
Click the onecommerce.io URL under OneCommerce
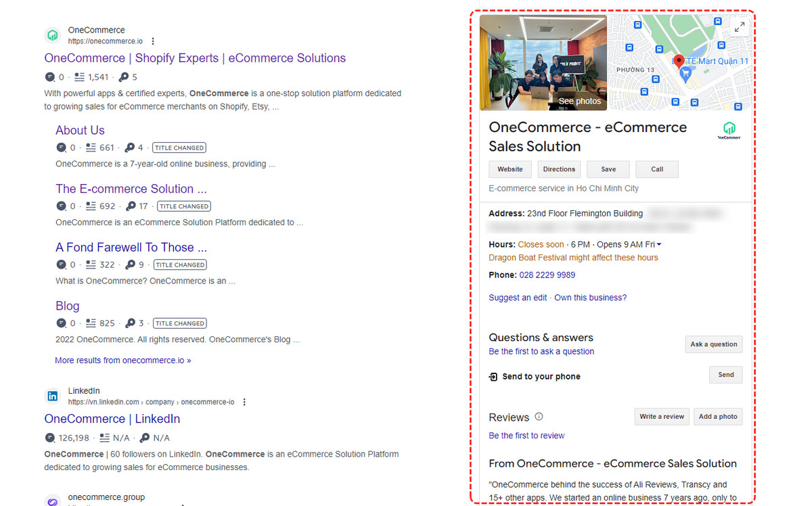click(106, 41)
